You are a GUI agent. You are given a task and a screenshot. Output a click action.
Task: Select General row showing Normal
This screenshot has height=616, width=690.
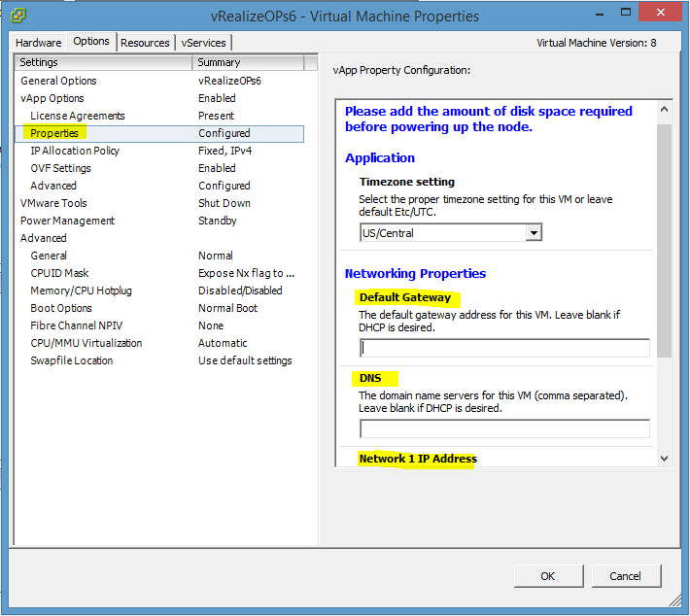(x=159, y=256)
